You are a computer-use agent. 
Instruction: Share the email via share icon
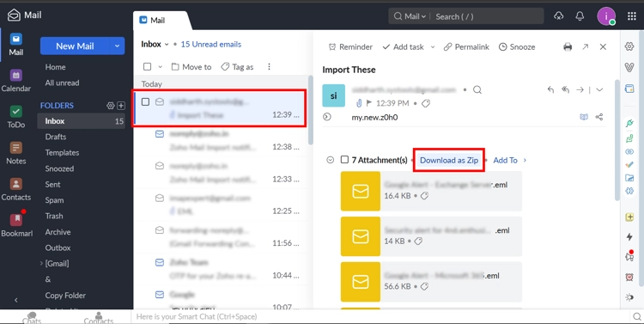(x=599, y=117)
